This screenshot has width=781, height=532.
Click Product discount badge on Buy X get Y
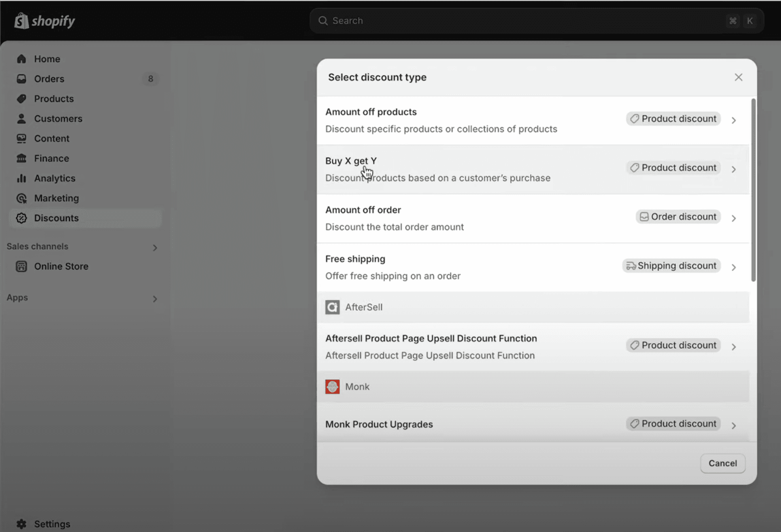[673, 168]
